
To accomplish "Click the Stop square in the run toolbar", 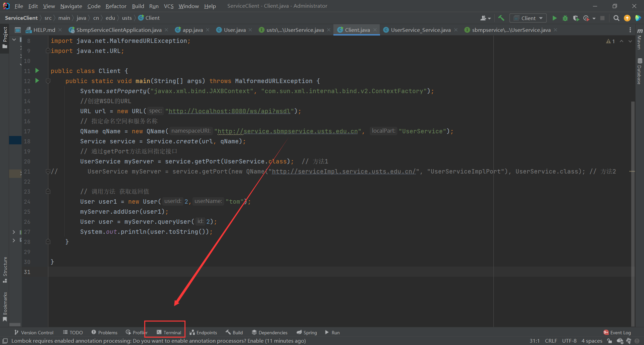I will tap(602, 18).
